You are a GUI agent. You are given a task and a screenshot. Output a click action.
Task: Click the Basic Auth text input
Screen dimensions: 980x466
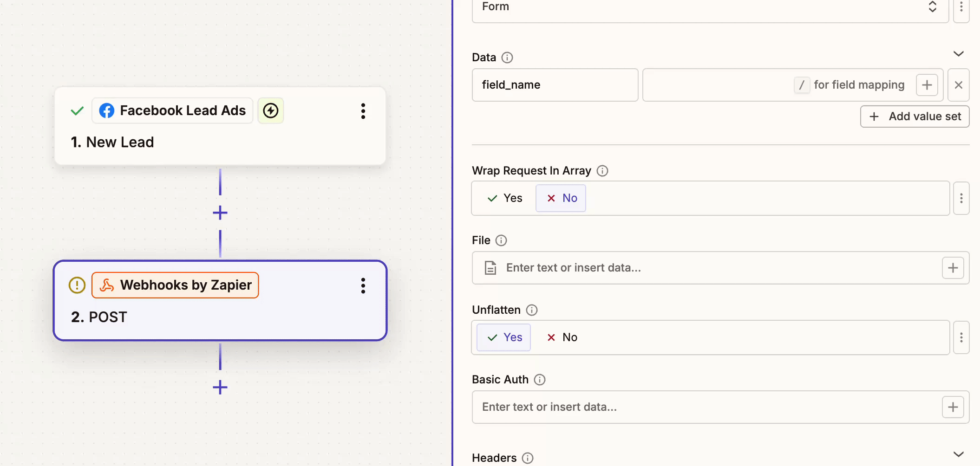point(706,407)
